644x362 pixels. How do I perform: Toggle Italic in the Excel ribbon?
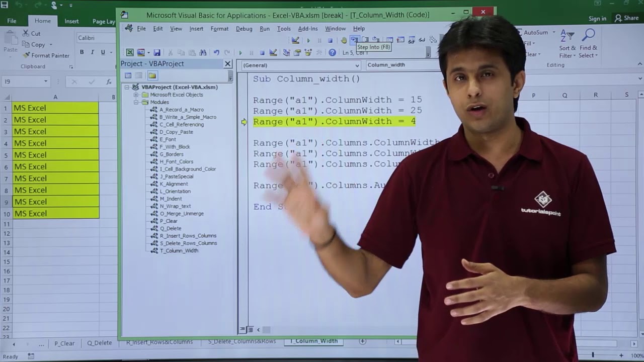pos(92,52)
